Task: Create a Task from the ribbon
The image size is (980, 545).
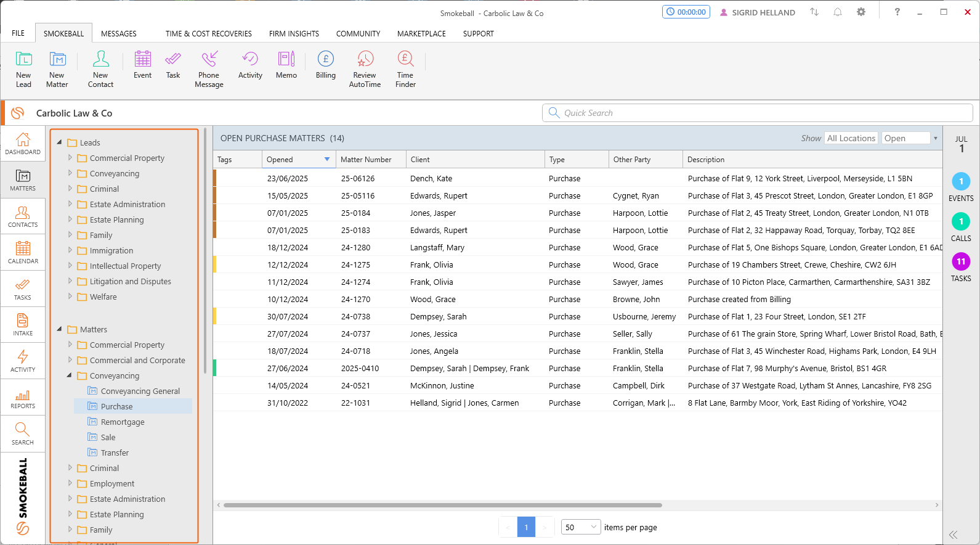Action: pos(173,65)
